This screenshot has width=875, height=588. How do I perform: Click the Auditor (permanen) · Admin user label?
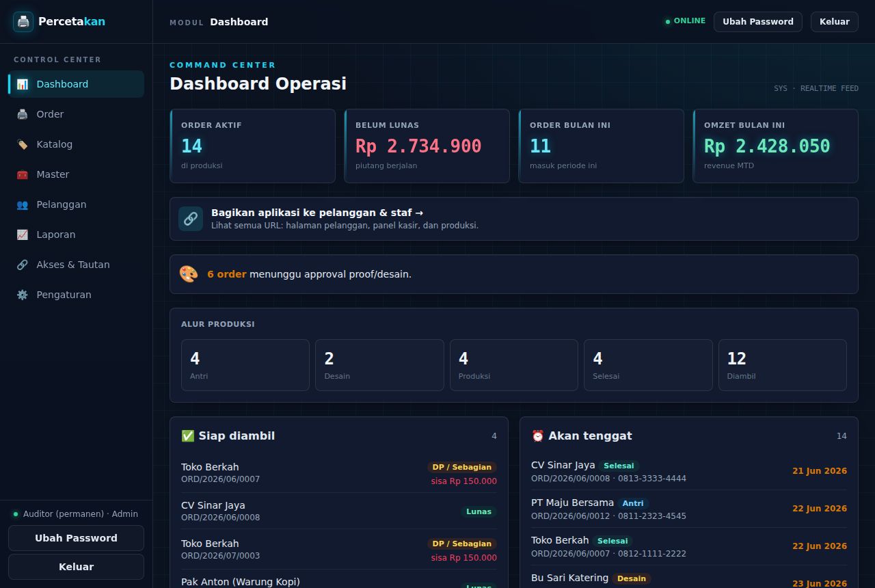(x=81, y=514)
